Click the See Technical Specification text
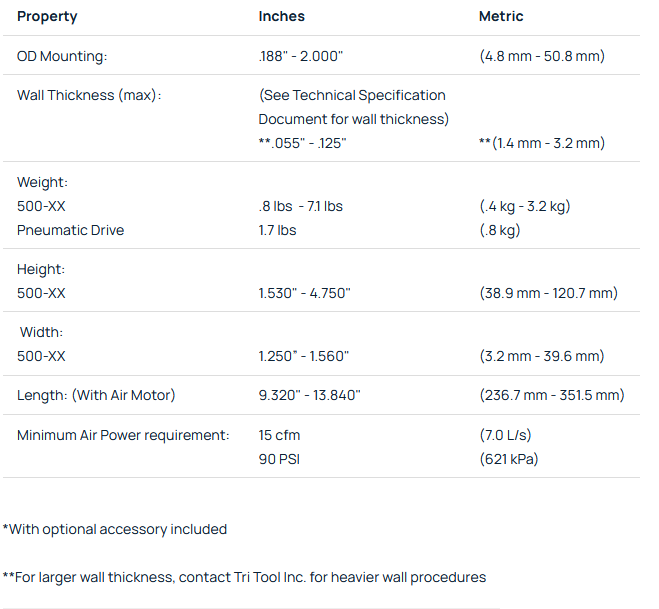Viewport: 659px width, 609px height. pos(352,95)
